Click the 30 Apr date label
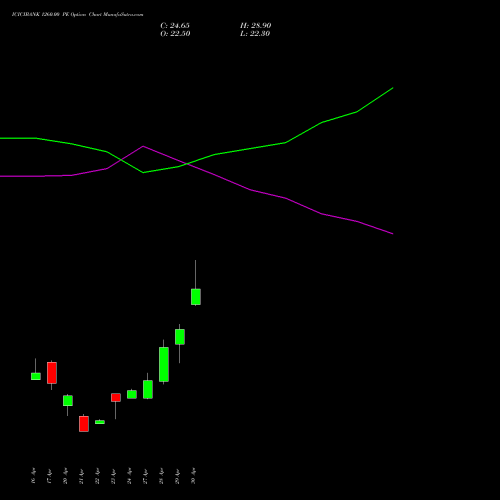Viewport: 500px width, 500px height. [x=193, y=476]
